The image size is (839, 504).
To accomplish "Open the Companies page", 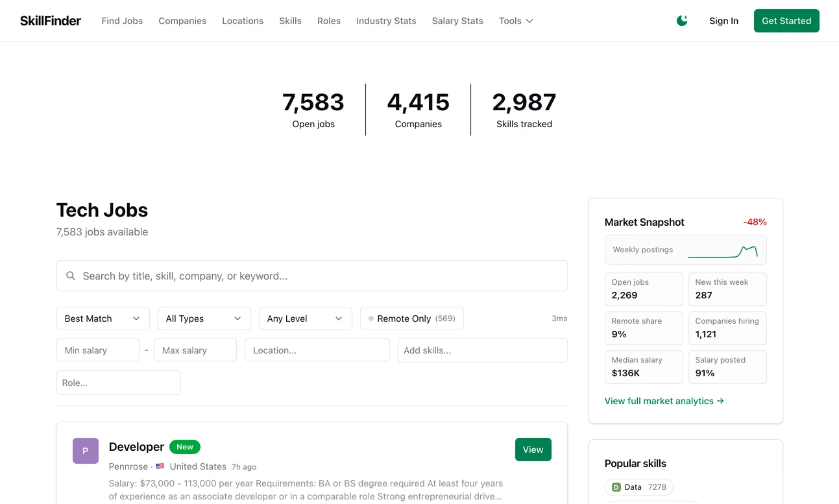I will point(182,21).
